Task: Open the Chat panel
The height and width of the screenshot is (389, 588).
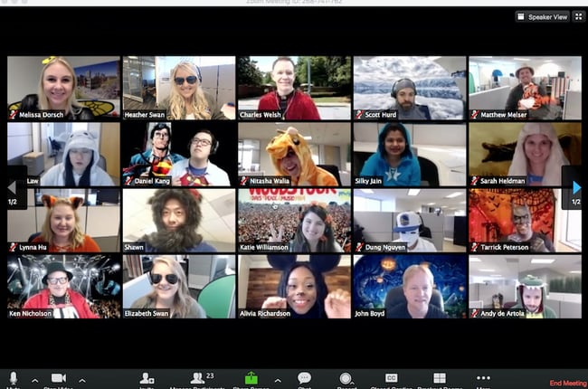Action: (x=304, y=378)
